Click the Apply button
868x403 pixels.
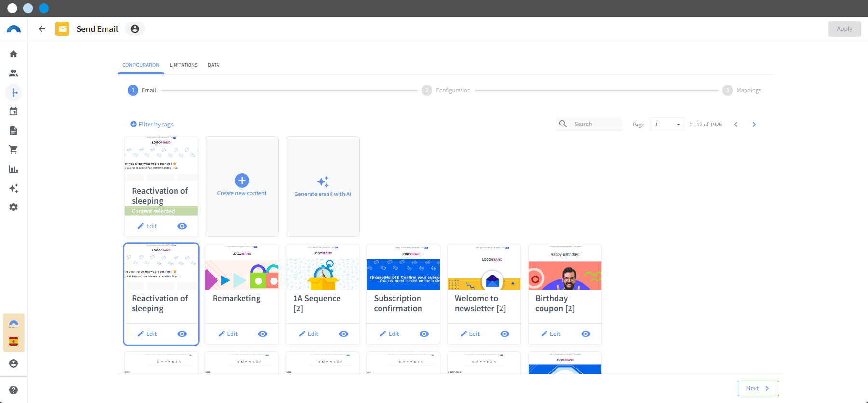click(844, 29)
